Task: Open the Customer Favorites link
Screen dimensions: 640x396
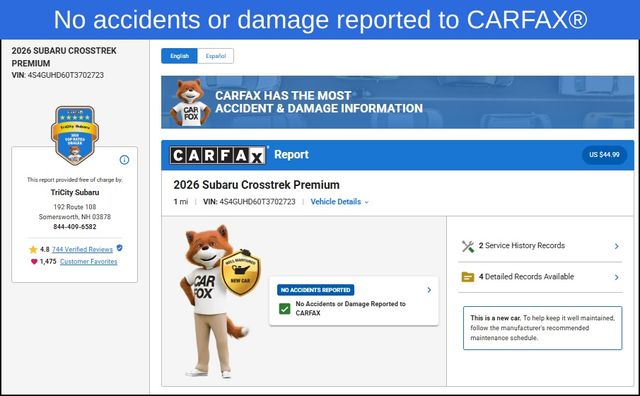Action: pyautogui.click(x=89, y=261)
